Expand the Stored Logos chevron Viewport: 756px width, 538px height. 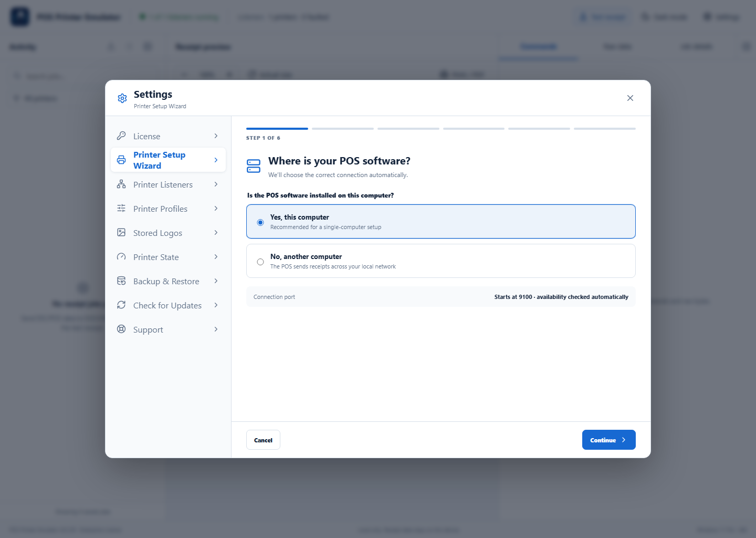tap(216, 233)
